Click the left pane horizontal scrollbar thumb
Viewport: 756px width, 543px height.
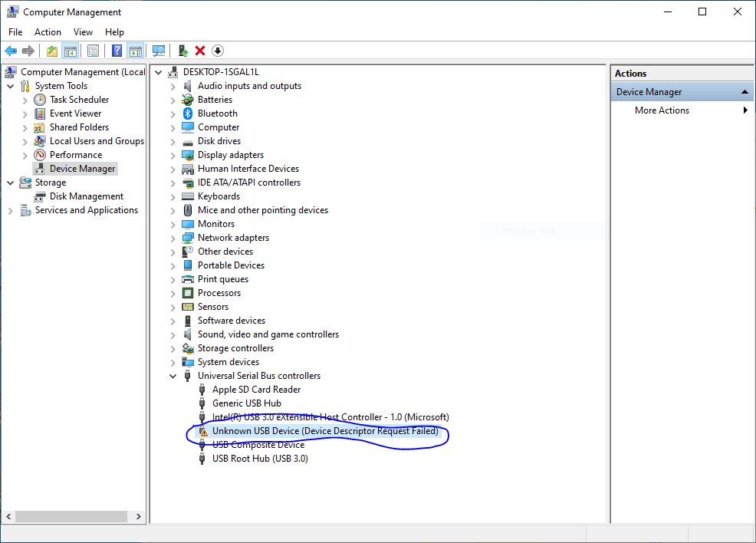pos(71,516)
